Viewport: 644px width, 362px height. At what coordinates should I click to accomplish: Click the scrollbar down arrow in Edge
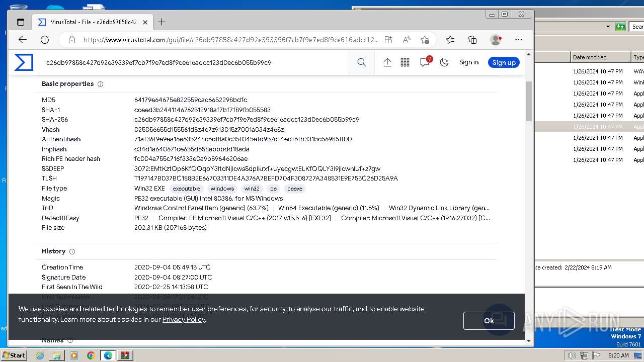529,341
